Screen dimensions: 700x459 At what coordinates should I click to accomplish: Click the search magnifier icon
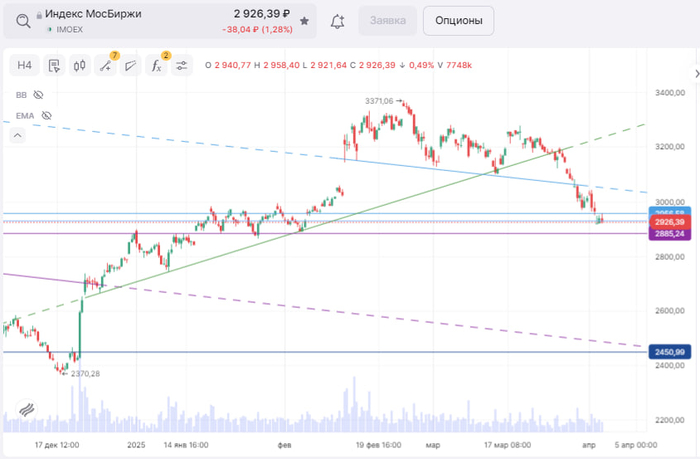pos(22,20)
